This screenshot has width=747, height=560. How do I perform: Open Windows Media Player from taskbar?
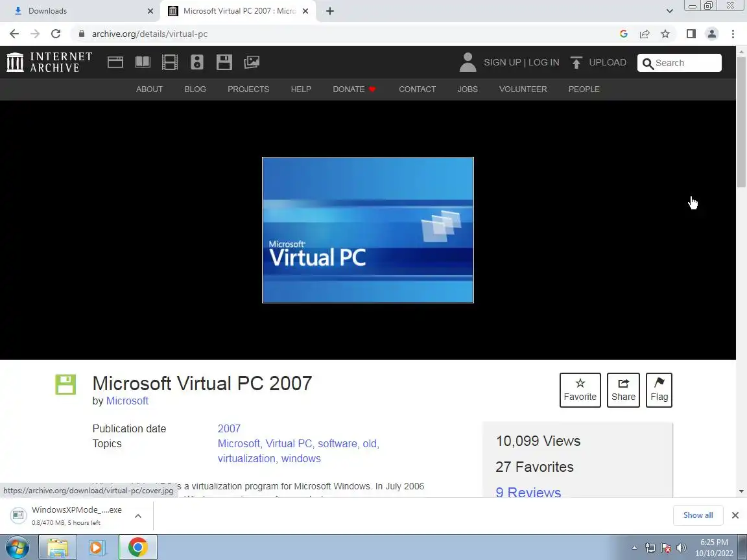pyautogui.click(x=97, y=548)
